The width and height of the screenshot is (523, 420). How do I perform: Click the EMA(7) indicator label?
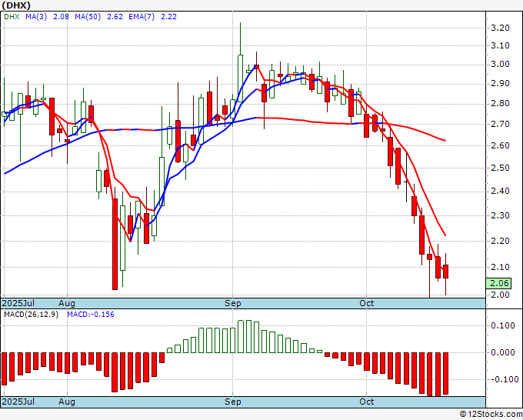(x=142, y=17)
